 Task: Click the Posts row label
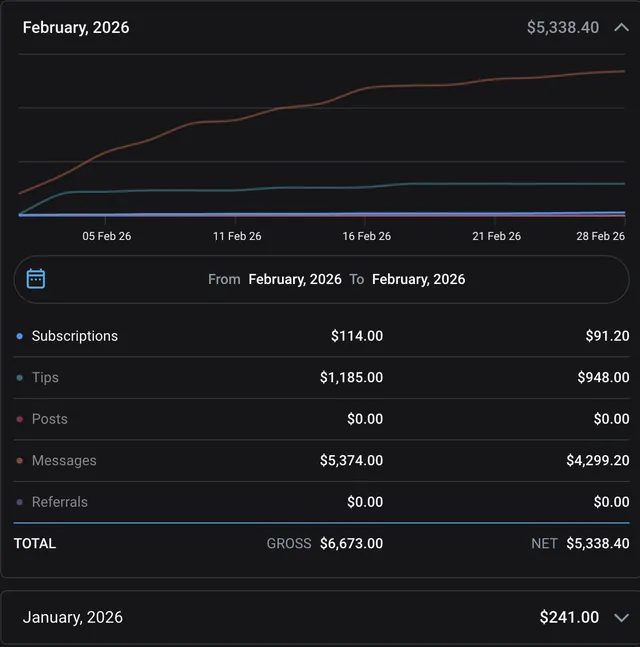50,419
